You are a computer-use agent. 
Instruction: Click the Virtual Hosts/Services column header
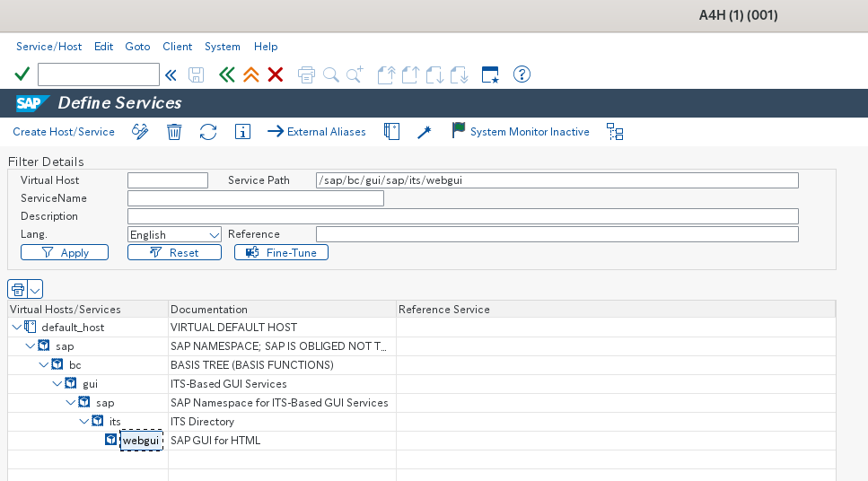click(x=87, y=310)
